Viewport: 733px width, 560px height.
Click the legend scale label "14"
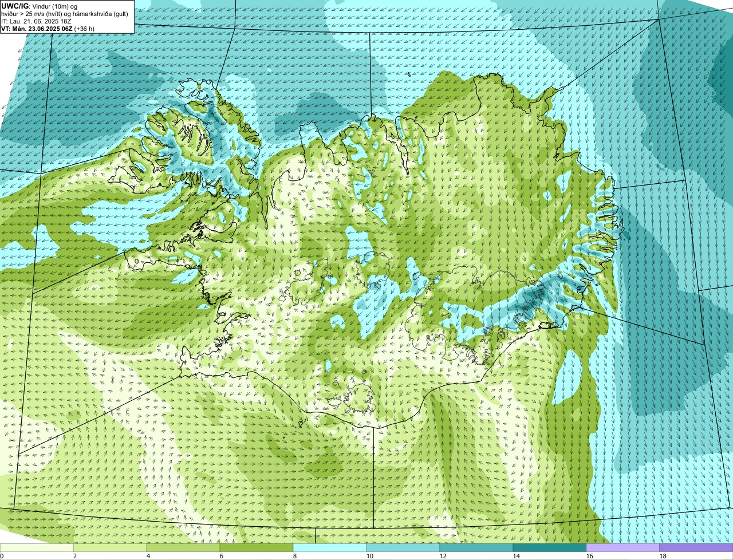(517, 556)
